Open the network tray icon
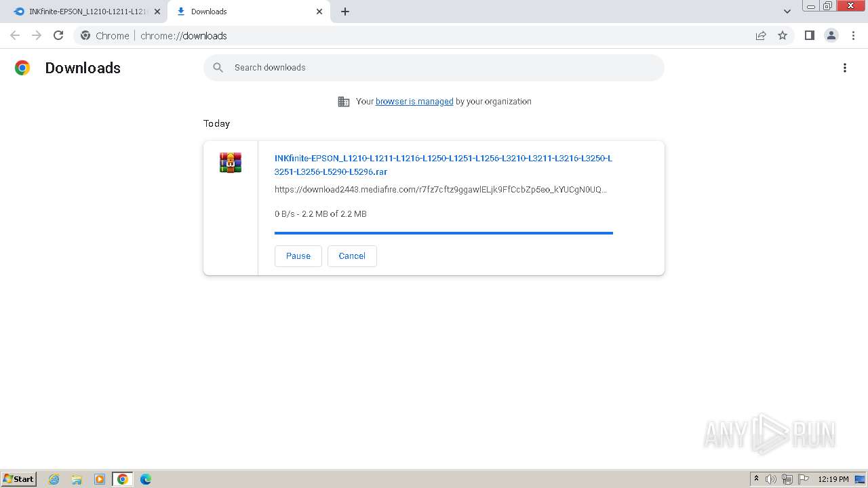 point(787,479)
